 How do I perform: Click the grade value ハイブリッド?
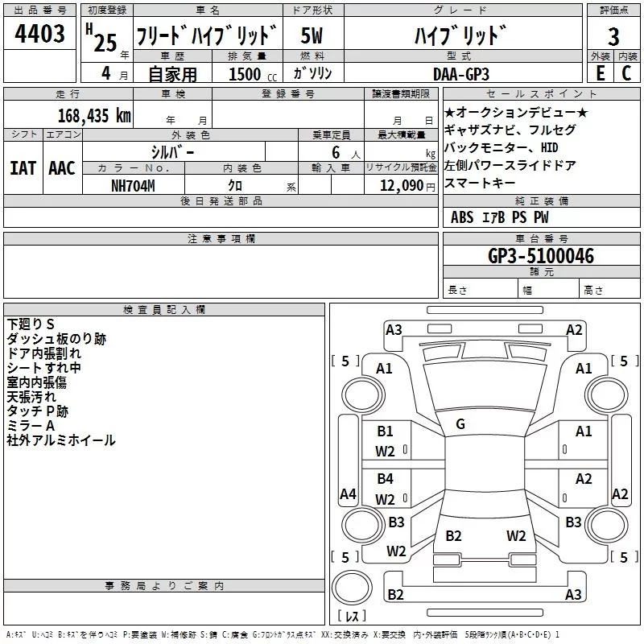pyautogui.click(x=460, y=35)
